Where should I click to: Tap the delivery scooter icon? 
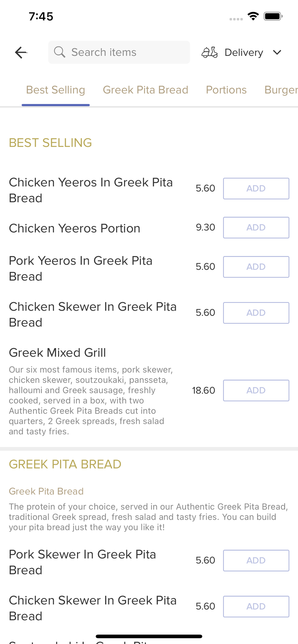pos(210,52)
